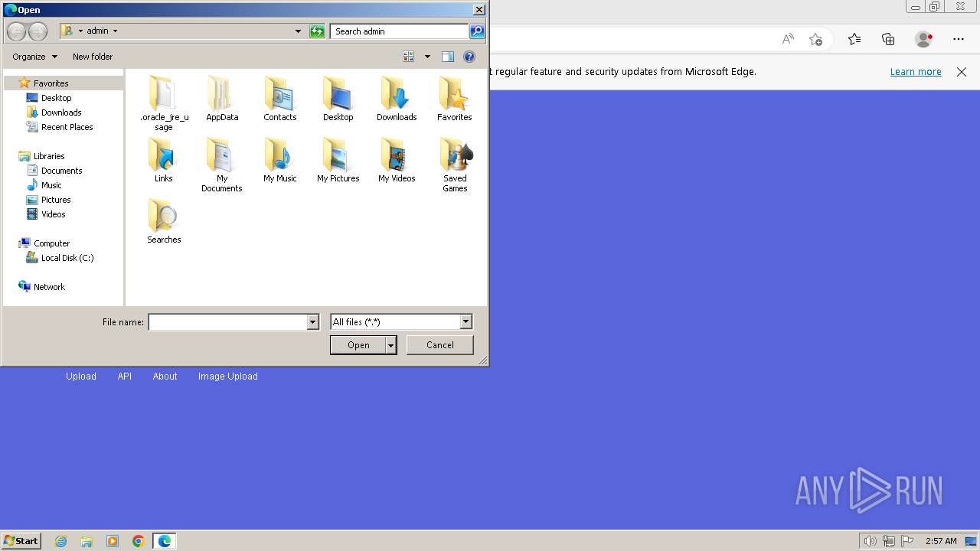Click the New folder button
Viewport: 980px width, 551px height.
[x=93, y=57]
